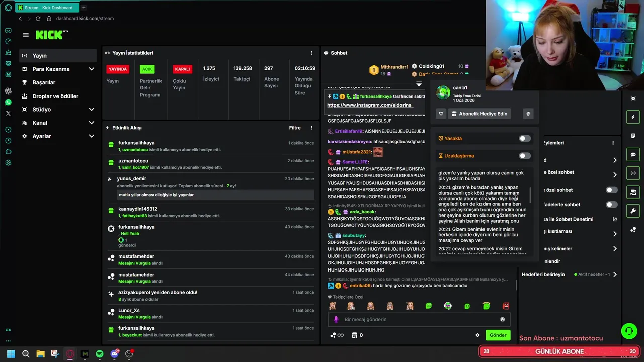
Task: Open Spotify from the Windows taskbar
Action: pyautogui.click(x=100, y=354)
